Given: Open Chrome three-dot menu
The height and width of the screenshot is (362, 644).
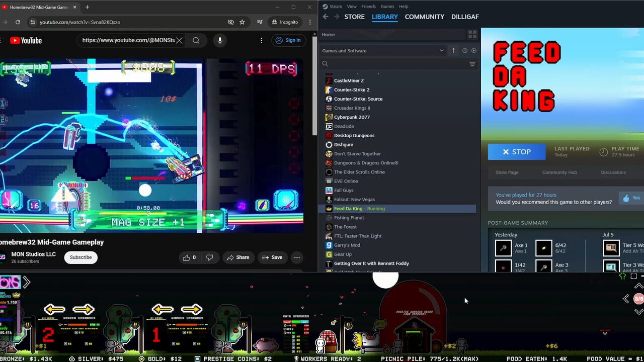Looking at the screenshot, I should coord(310,22).
